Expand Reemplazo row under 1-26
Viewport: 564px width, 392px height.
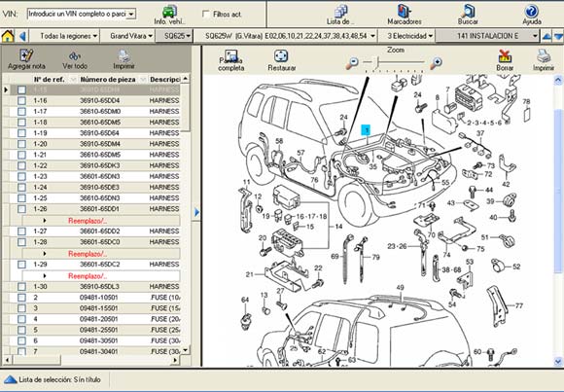point(45,220)
